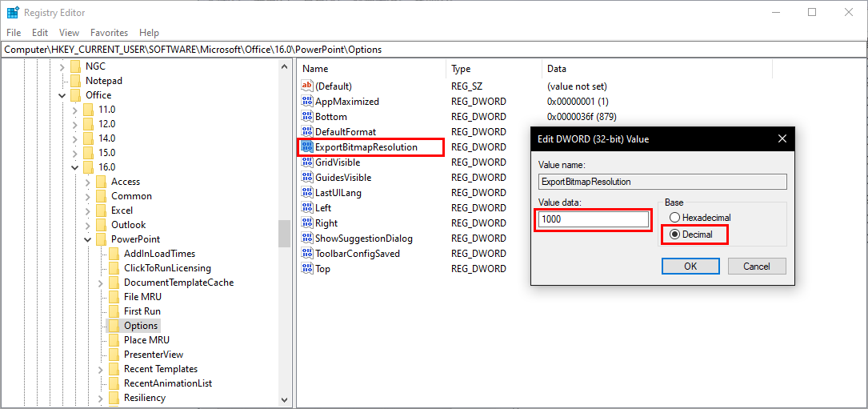This screenshot has height=409, width=868.
Task: Collapse the PowerPoint tree node
Action: pyautogui.click(x=88, y=239)
